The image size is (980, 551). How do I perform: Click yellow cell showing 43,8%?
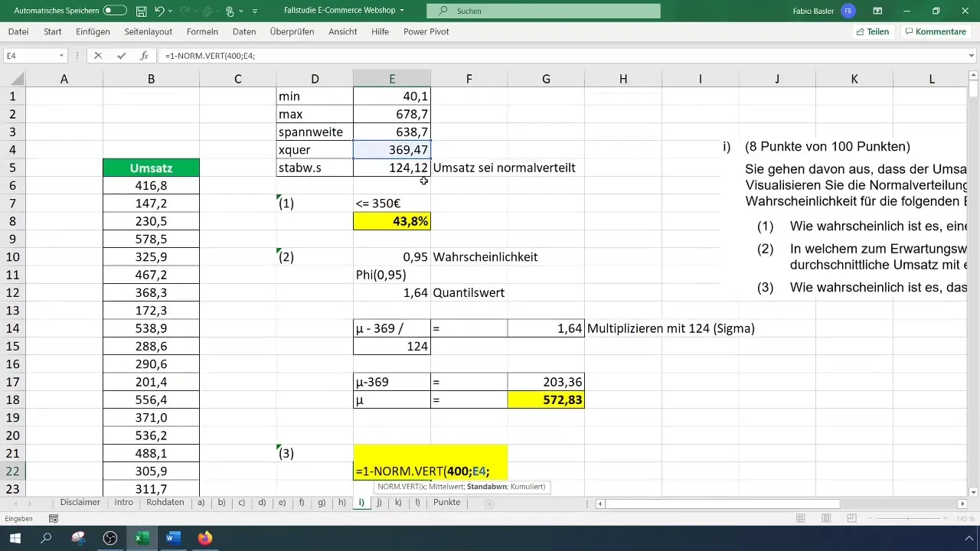click(392, 221)
